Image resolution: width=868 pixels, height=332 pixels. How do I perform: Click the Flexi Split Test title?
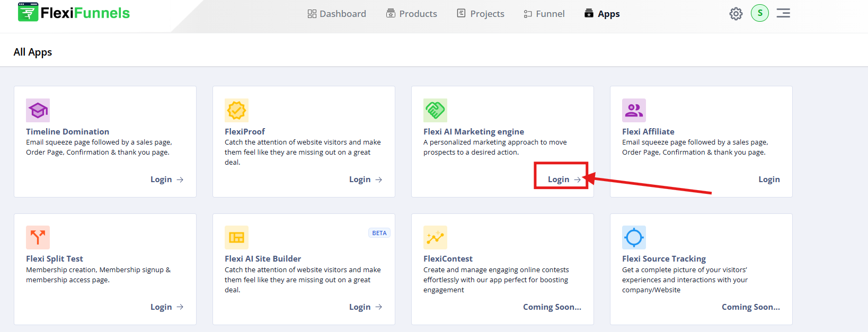(x=55, y=259)
